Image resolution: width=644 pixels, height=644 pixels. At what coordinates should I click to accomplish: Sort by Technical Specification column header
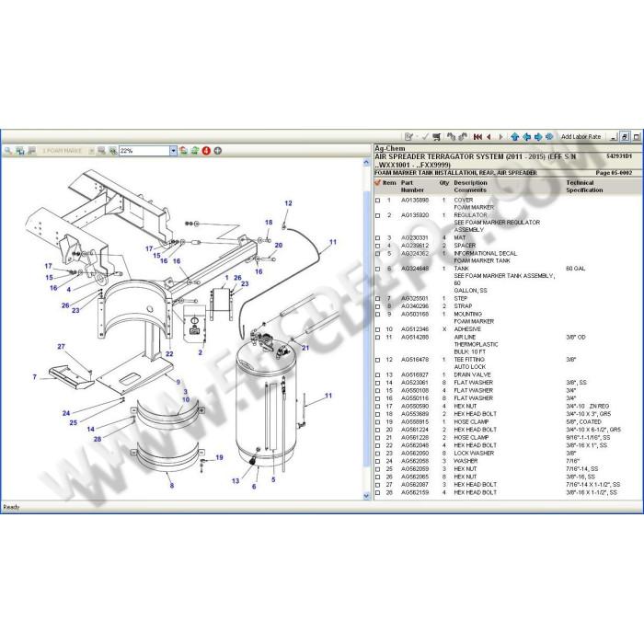pos(584,187)
